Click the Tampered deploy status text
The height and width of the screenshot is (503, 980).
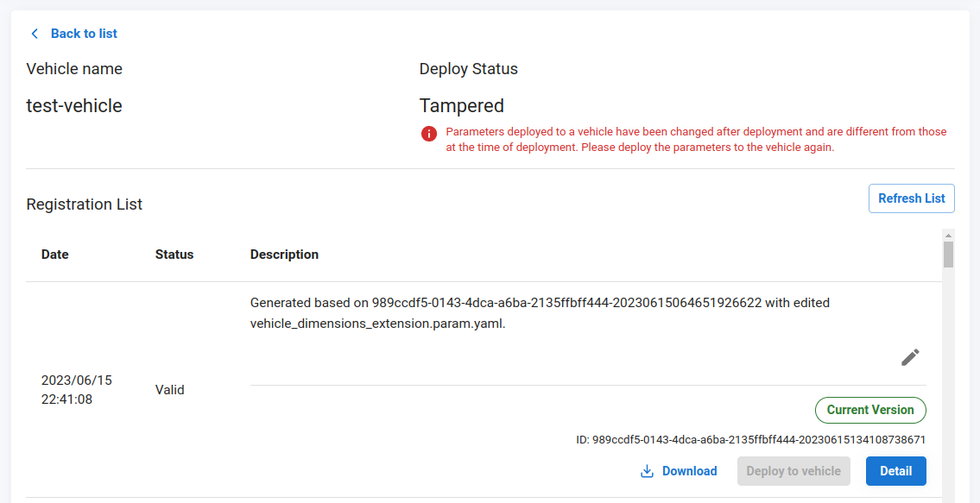[462, 105]
